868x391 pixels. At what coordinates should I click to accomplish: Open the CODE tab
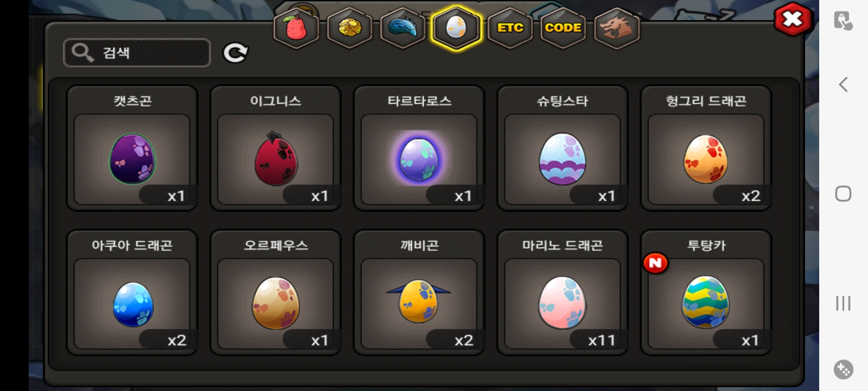point(563,28)
